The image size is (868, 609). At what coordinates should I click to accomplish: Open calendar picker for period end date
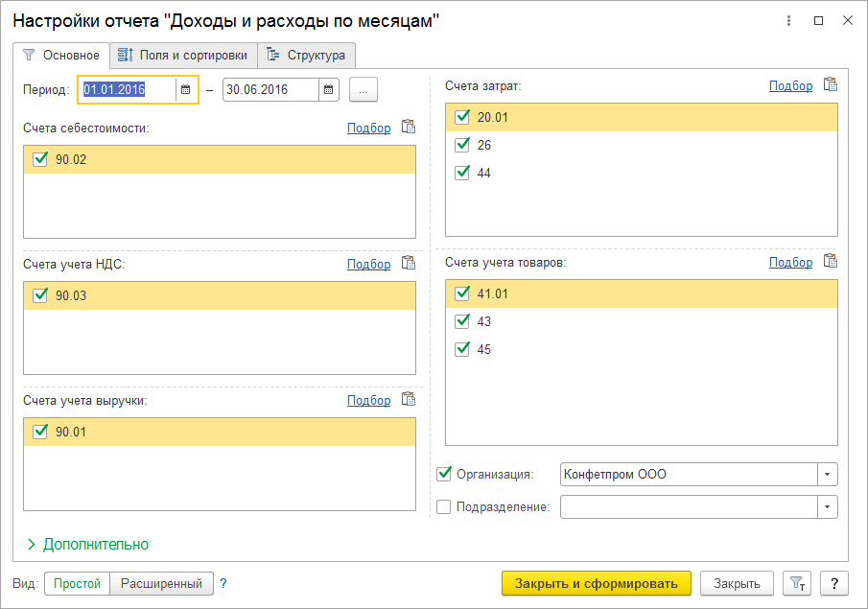(x=328, y=90)
